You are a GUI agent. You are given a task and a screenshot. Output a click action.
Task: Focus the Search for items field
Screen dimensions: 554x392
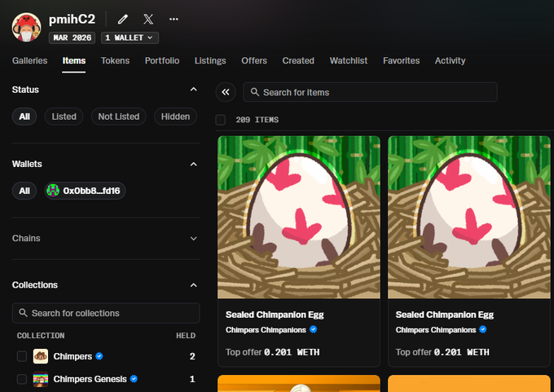click(x=370, y=92)
